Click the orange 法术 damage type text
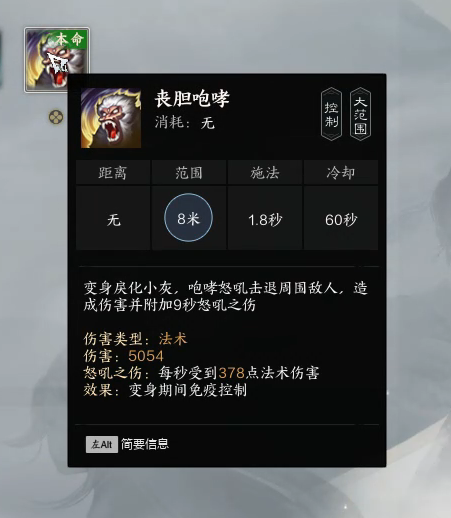The width and height of the screenshot is (451, 518). pyautogui.click(x=173, y=339)
